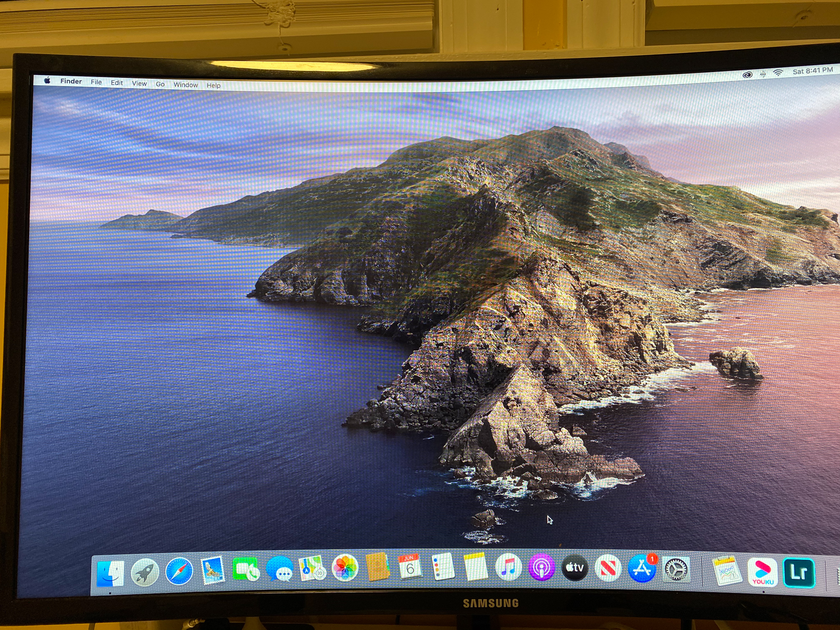Launch Apple TV app in dock
This screenshot has height=630, width=840.
(575, 568)
